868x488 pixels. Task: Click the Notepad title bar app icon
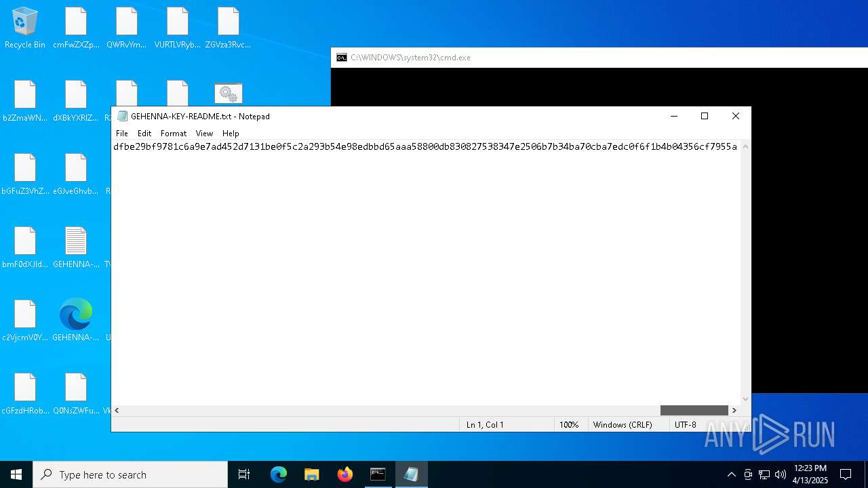(x=122, y=116)
